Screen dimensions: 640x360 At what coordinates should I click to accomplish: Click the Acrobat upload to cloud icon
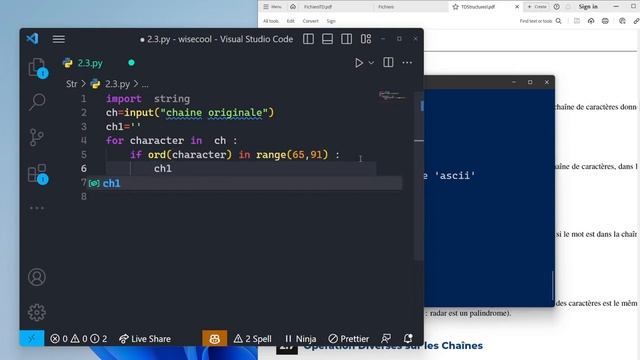(x=591, y=21)
